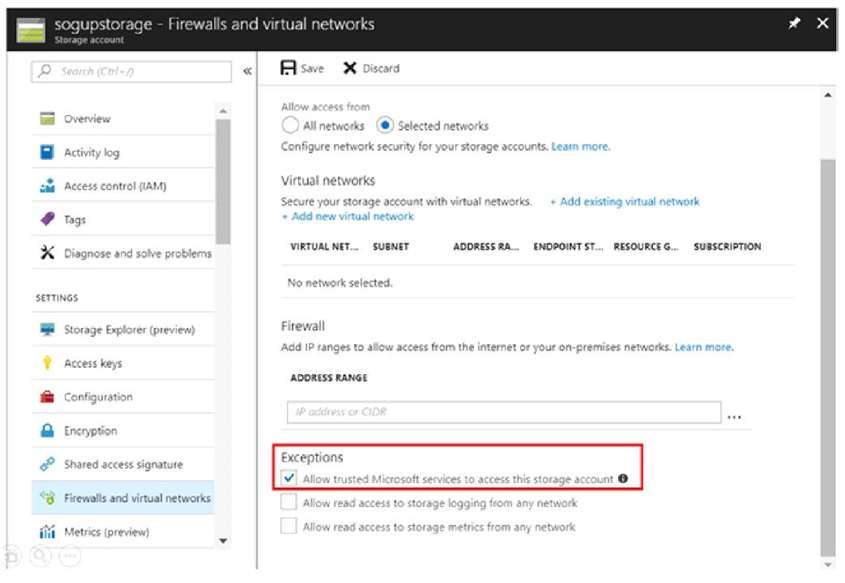Open Access control (IAM) icon
Image resolution: width=845 pixels, height=583 pixels.
click(x=47, y=186)
